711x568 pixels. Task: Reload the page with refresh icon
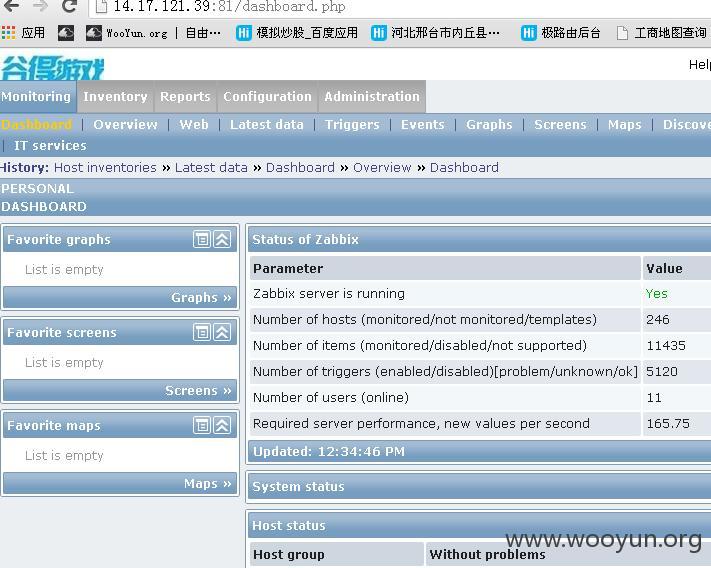(x=69, y=6)
